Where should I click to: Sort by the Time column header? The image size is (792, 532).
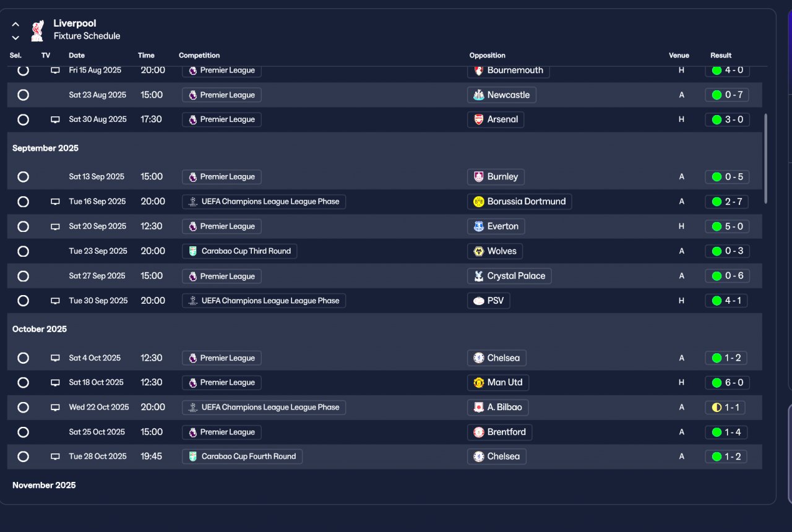click(146, 56)
